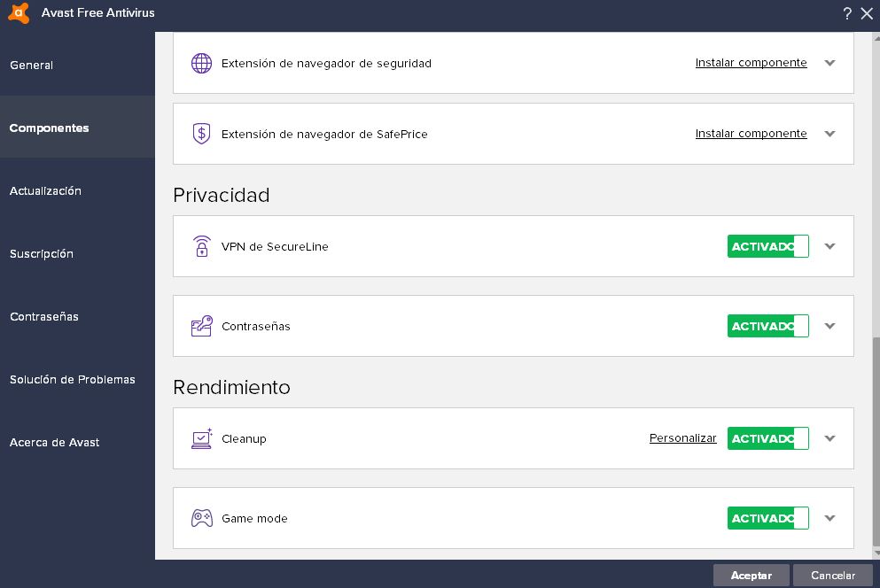Click the Extensión de navegador de SafePrice label

pos(324,134)
